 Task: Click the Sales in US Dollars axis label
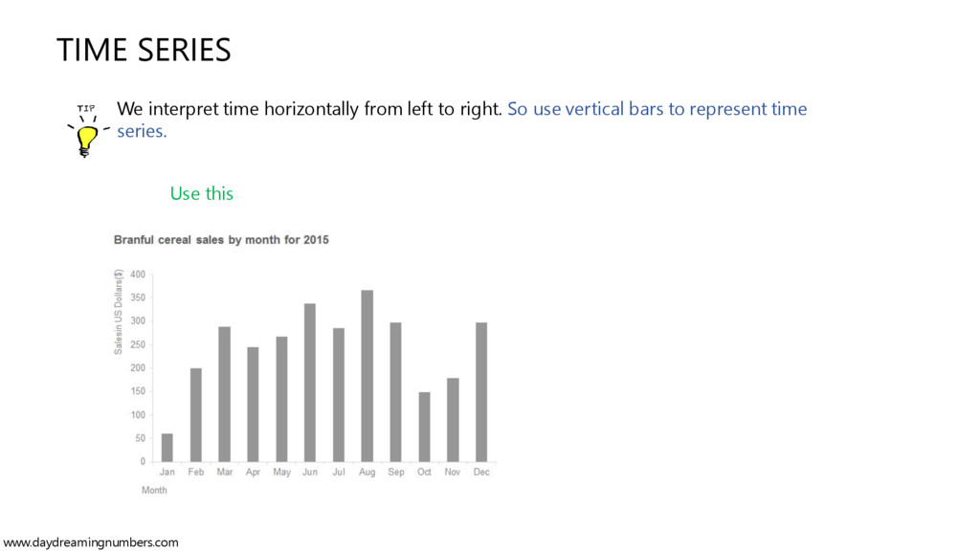coord(118,312)
